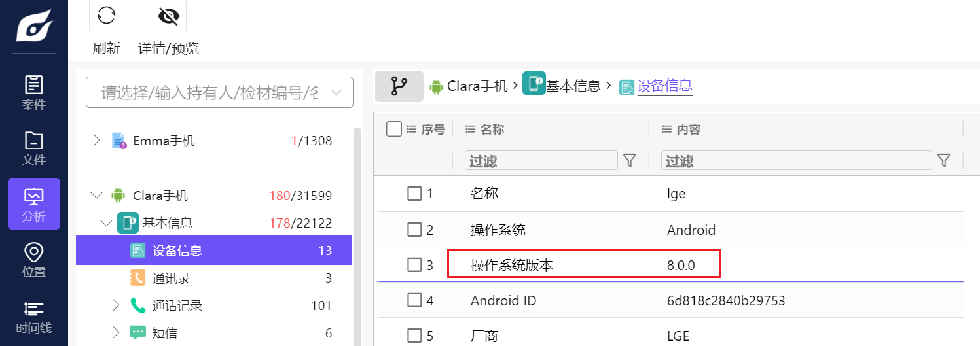Collapse the Clara手机 tree node
Viewport: 980px width, 346px height.
(x=97, y=195)
